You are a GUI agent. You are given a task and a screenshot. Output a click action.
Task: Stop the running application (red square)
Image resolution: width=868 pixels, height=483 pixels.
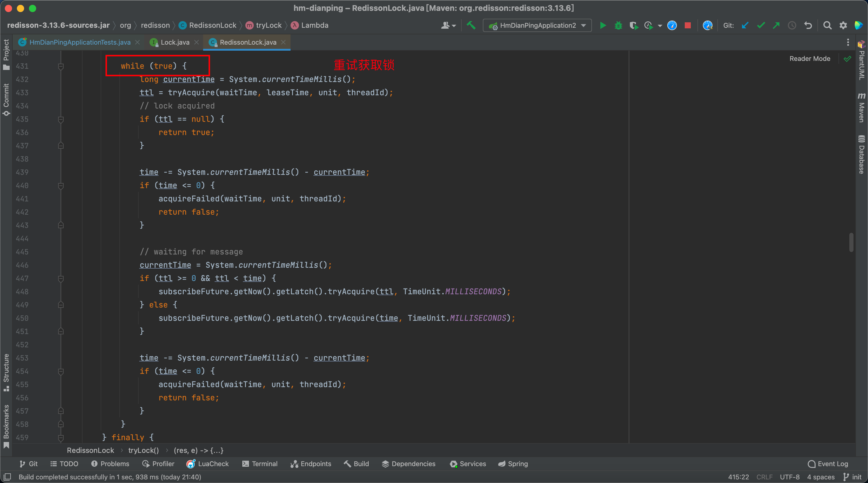(x=688, y=25)
